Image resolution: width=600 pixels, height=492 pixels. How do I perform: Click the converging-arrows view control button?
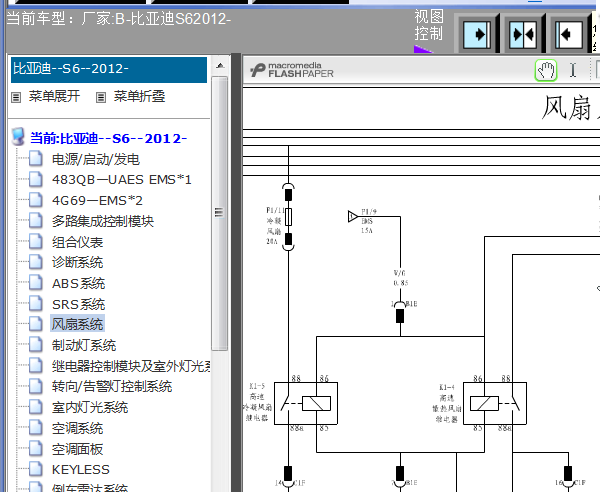click(523, 34)
